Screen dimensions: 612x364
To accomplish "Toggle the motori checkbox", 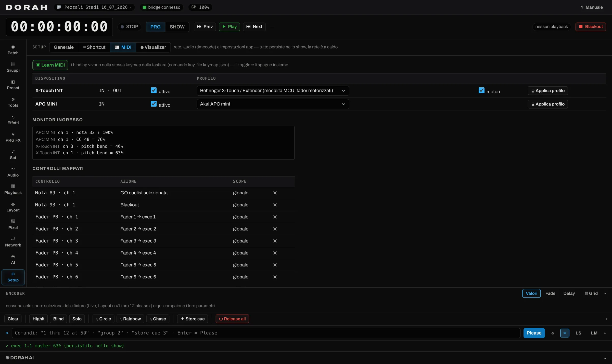I will tap(481, 90).
